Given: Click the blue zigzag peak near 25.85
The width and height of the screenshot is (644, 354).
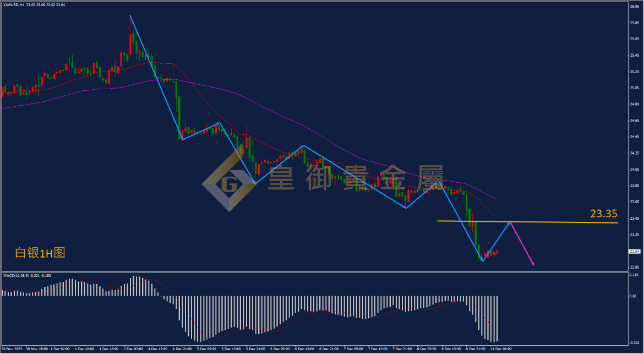Looking at the screenshot, I should (x=130, y=16).
